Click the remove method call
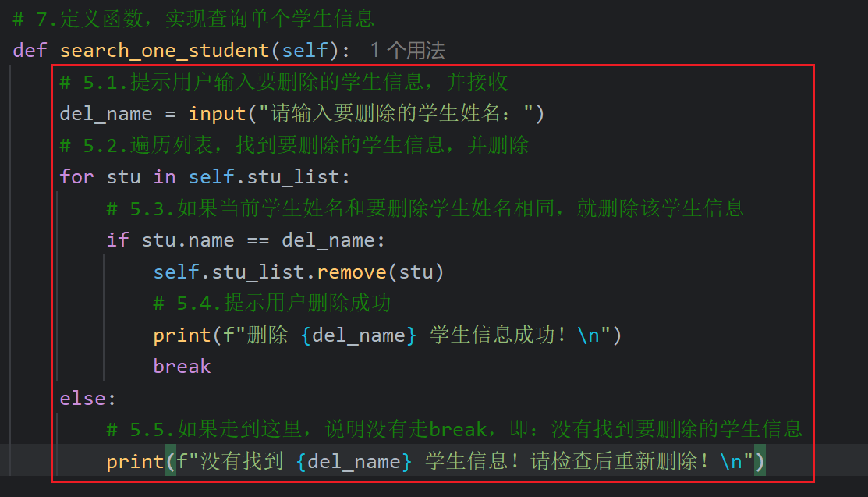 point(352,272)
